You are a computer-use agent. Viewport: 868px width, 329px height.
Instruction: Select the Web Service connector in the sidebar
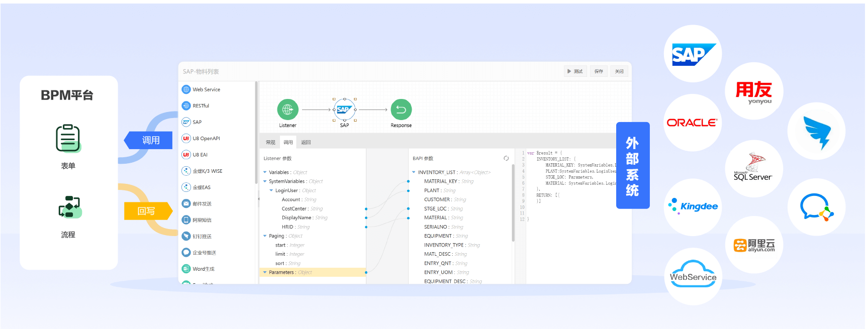(x=201, y=89)
